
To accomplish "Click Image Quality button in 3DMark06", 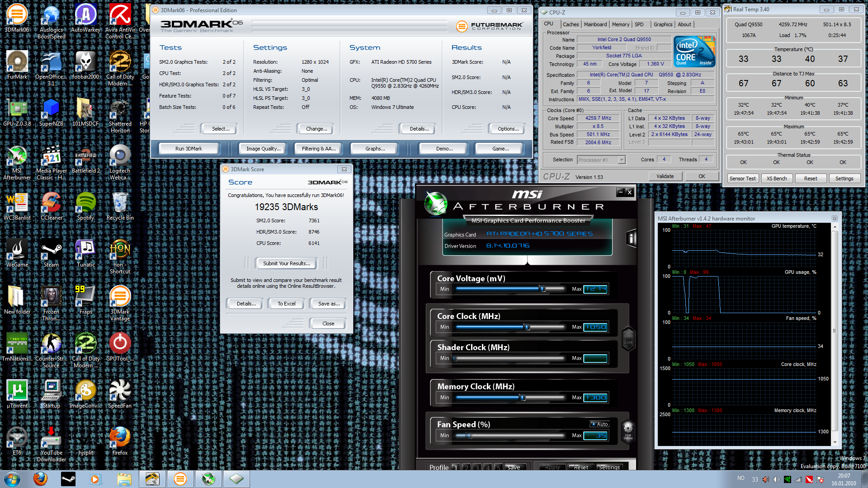I will coord(263,149).
